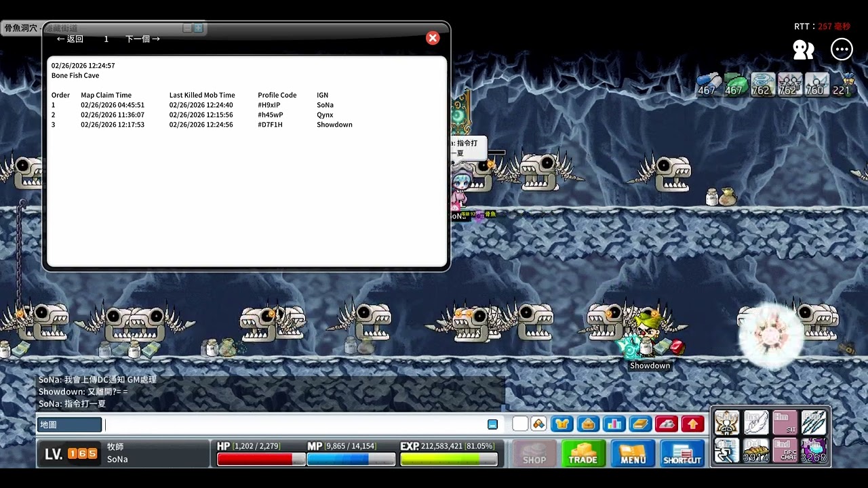Select the '骨魚洞穴' map tab
This screenshot has height=488, width=868.
click(x=20, y=28)
